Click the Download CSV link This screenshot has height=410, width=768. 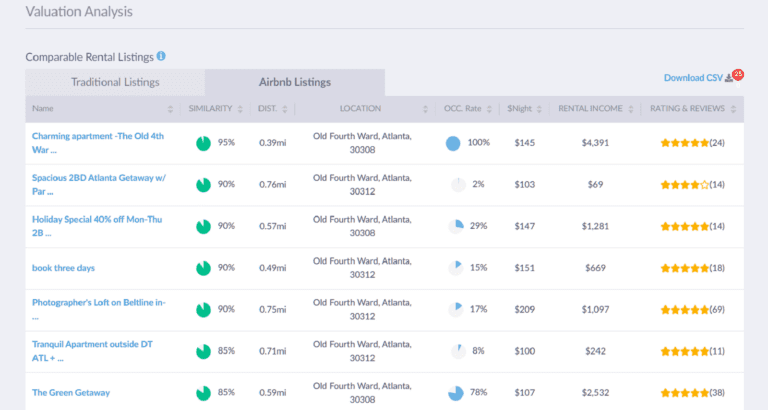point(692,78)
